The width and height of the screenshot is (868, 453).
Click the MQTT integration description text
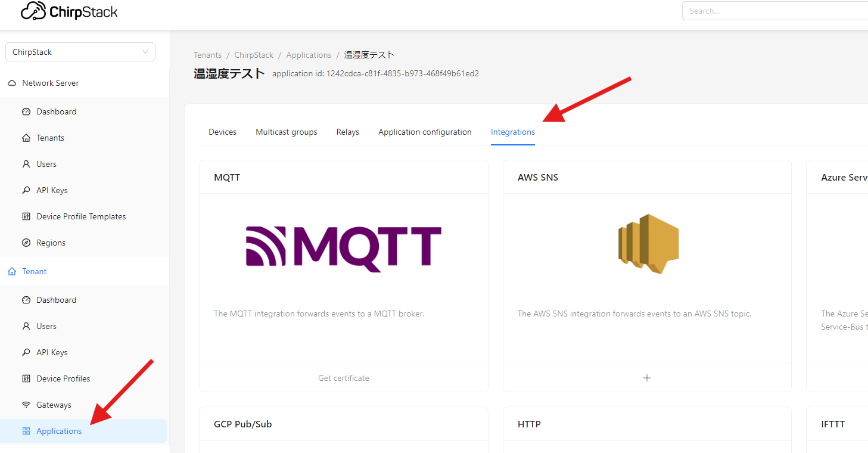[319, 314]
